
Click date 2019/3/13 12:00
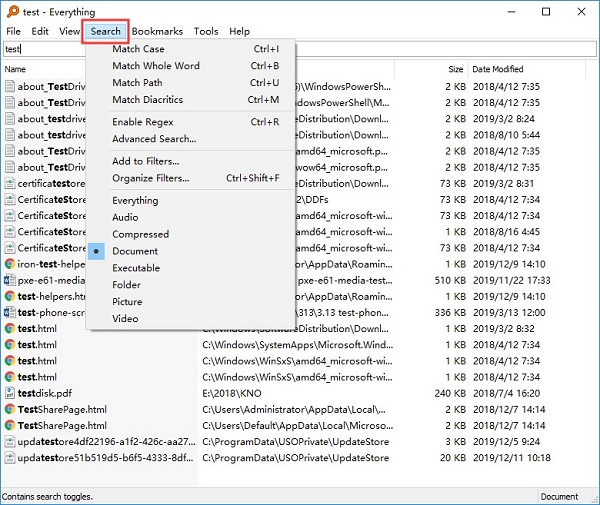[509, 313]
